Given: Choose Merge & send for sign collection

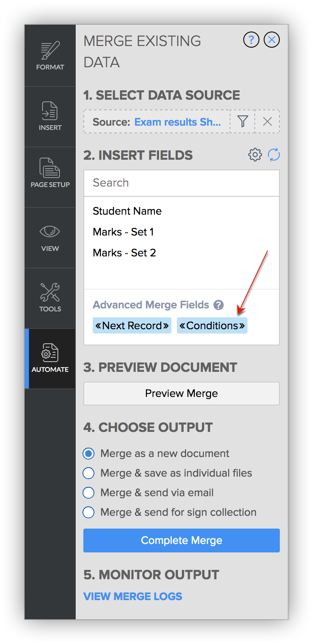Looking at the screenshot, I should (88, 512).
